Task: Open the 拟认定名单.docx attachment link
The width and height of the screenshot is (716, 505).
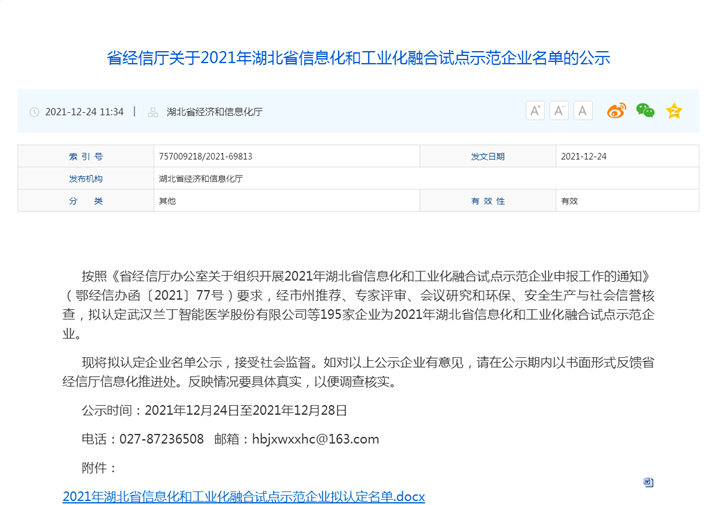Action: coord(244,496)
